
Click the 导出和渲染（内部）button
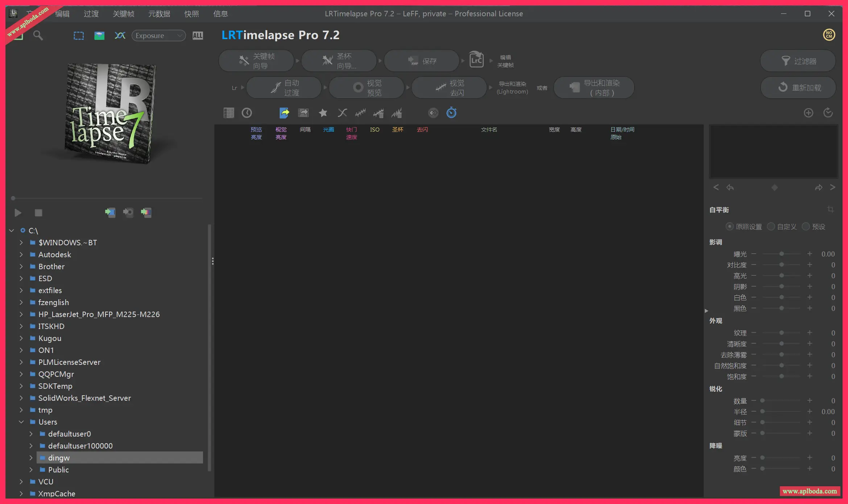tap(594, 88)
